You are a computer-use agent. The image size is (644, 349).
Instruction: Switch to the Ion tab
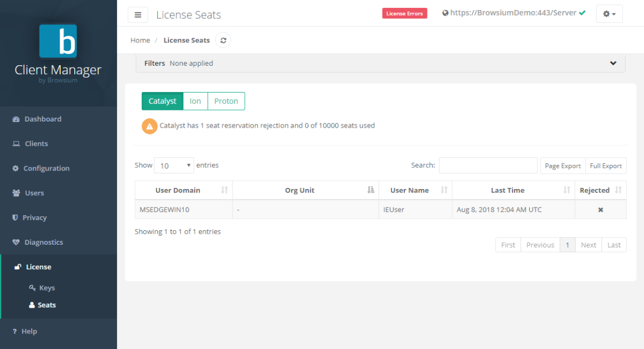click(195, 101)
